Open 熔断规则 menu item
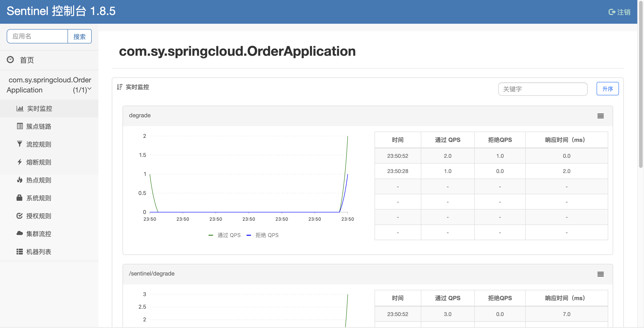This screenshot has height=329, width=644. (x=49, y=162)
